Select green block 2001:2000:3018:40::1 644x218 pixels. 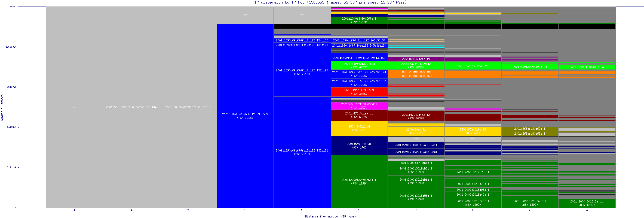point(473,195)
